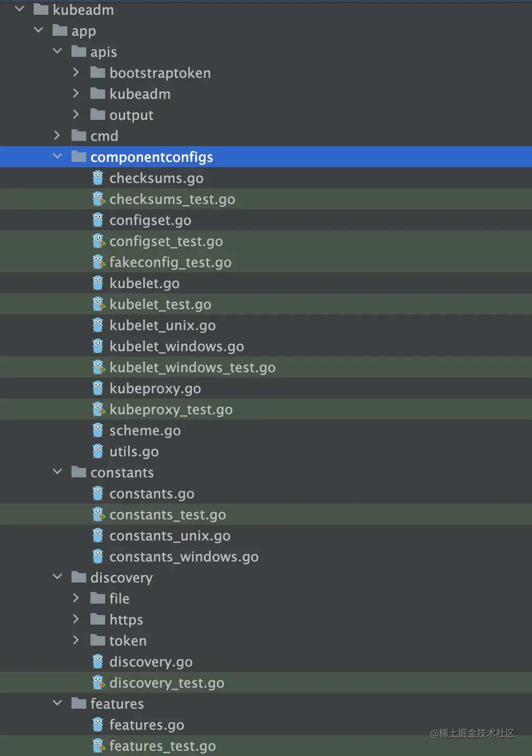The width and height of the screenshot is (532, 756).
Task: Click the checksums.go Go file icon
Action: pyautogui.click(x=98, y=178)
